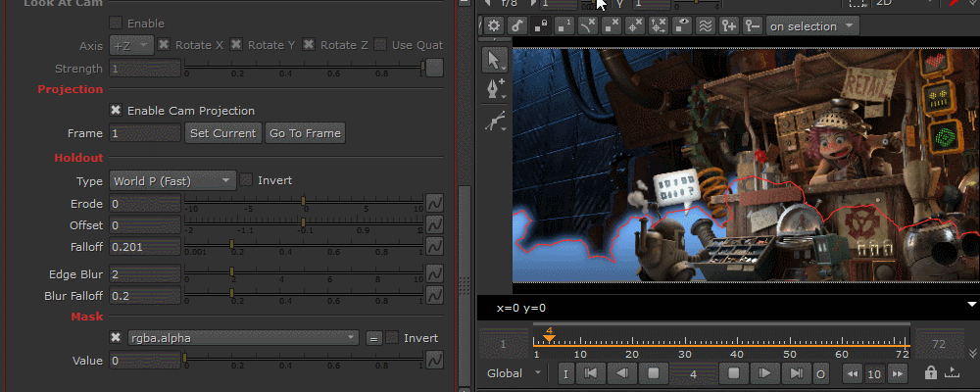Click the playhead ruler icon beside the lock
Image resolution: width=980 pixels, height=392 pixels.
click(x=952, y=373)
